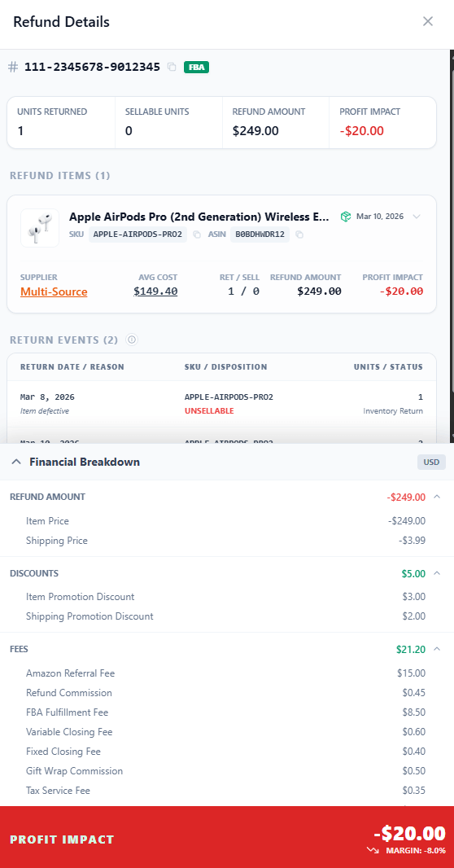Open Return Events info icon
This screenshot has height=868, width=454.
pos(132,340)
